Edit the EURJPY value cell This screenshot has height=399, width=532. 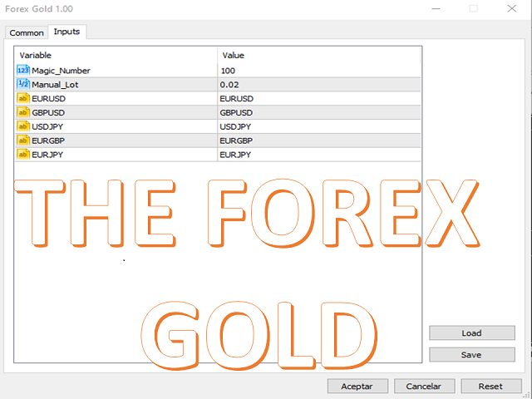[318, 155]
